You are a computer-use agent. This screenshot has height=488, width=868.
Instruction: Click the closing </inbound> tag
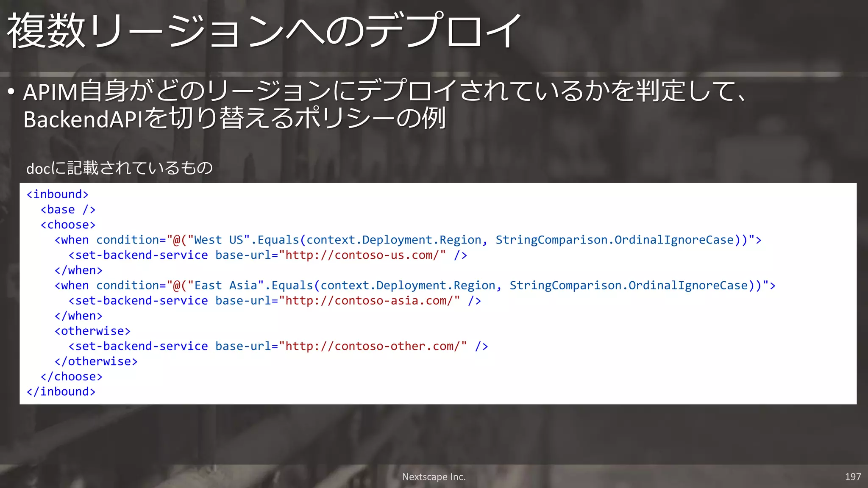[61, 392]
